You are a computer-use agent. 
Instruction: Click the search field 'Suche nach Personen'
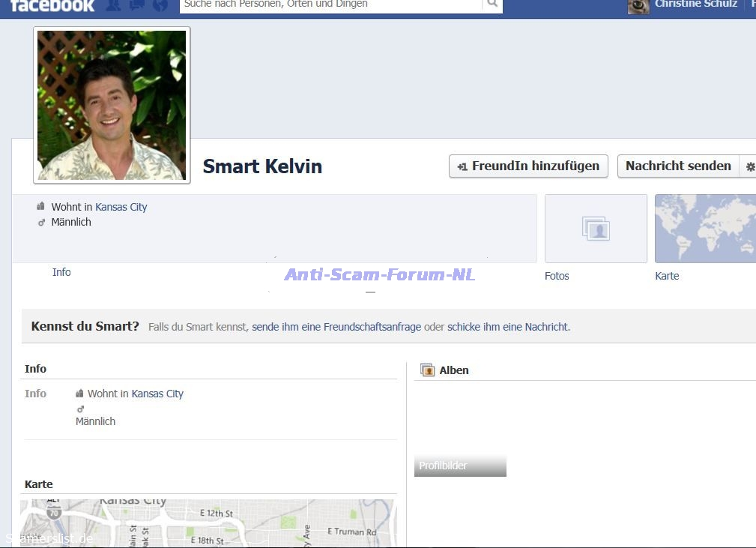click(330, 4)
